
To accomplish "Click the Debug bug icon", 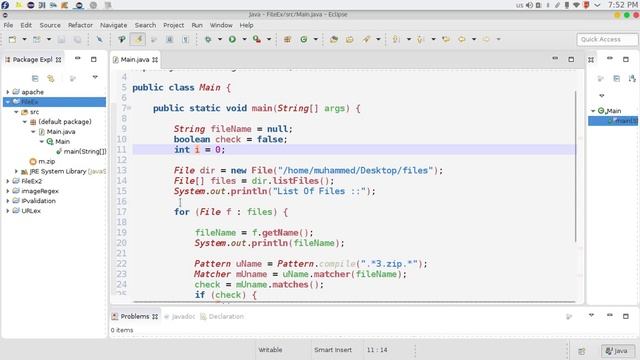I will [x=208, y=39].
